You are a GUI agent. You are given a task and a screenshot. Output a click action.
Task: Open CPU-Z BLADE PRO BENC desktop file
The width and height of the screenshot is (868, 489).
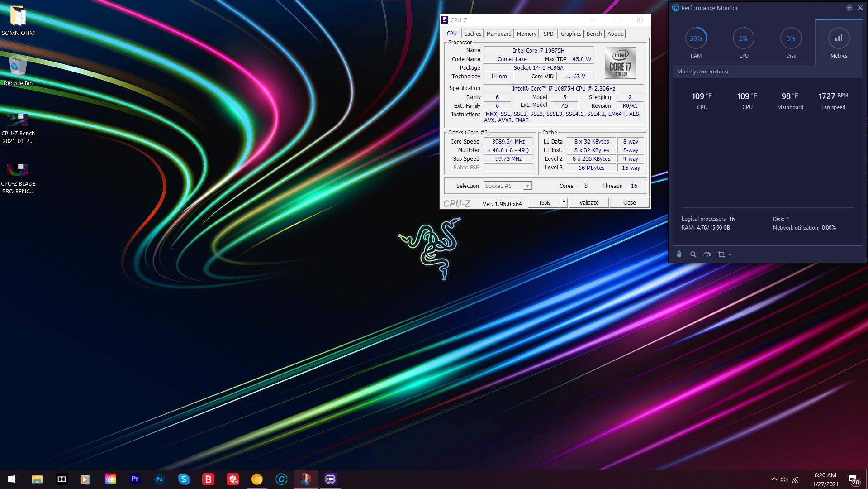click(x=18, y=178)
